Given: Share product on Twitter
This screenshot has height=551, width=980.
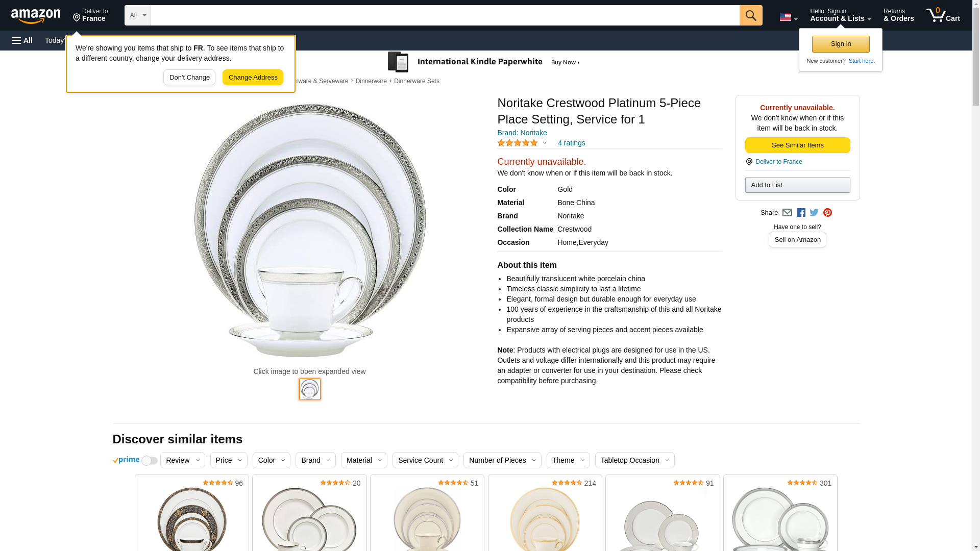Looking at the screenshot, I should tap(814, 213).
